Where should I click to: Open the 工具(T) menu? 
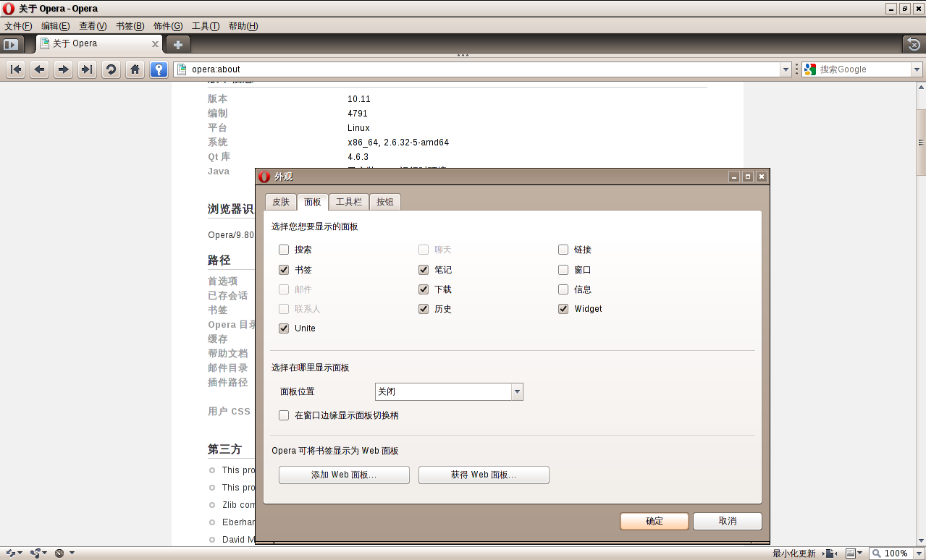coord(206,26)
